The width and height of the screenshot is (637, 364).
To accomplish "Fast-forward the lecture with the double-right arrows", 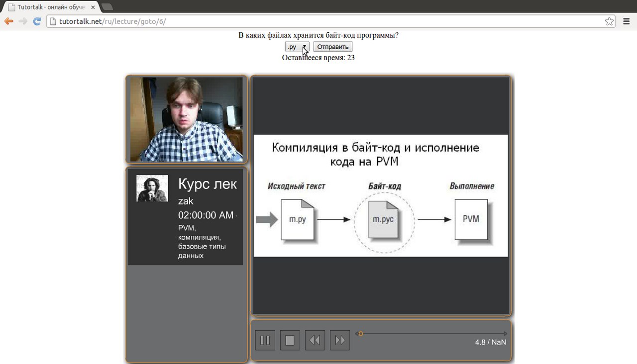I will (x=340, y=340).
